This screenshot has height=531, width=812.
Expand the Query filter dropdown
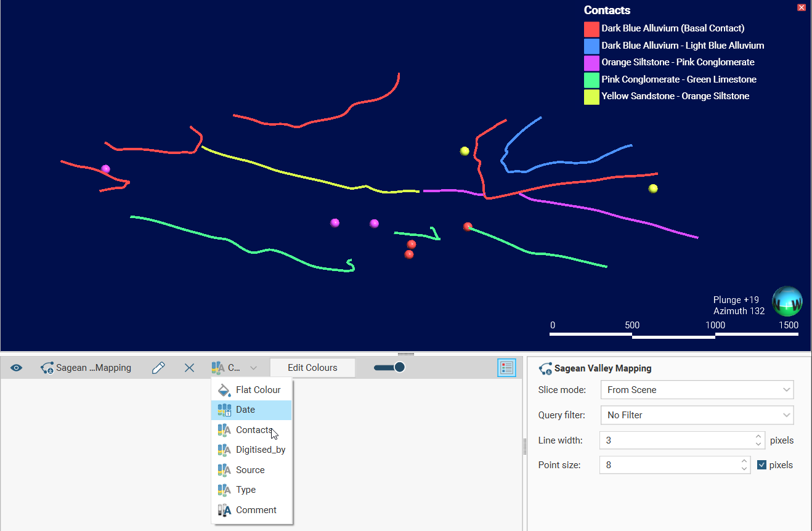coord(696,415)
